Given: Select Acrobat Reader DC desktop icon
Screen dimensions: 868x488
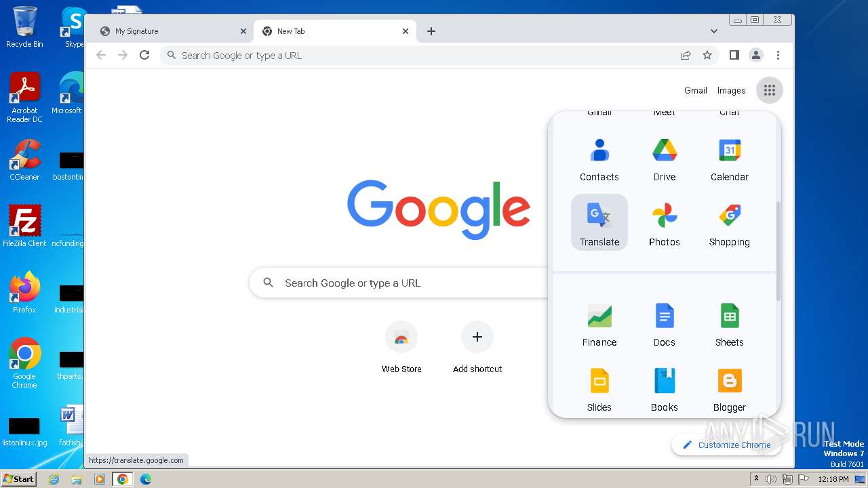Looking at the screenshot, I should [x=24, y=98].
